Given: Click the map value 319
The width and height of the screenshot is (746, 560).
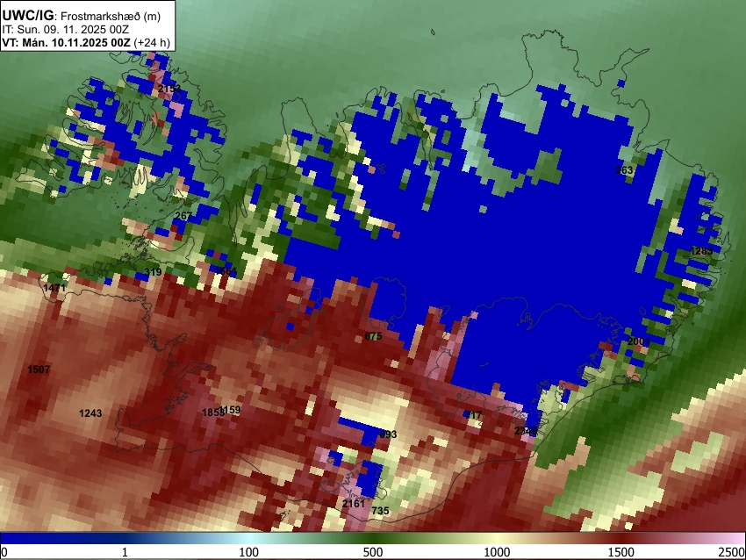Looking at the screenshot, I should (153, 272).
